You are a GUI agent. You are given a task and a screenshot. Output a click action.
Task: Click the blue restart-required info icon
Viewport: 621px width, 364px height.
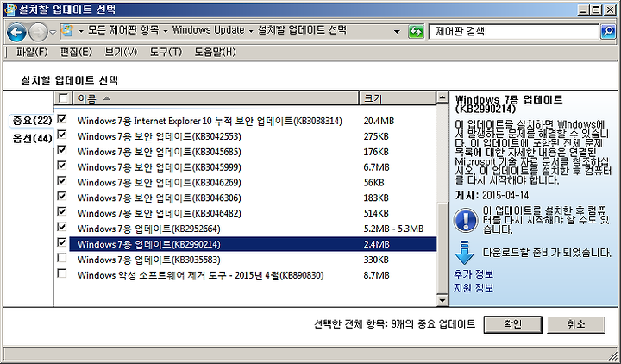pos(466,220)
